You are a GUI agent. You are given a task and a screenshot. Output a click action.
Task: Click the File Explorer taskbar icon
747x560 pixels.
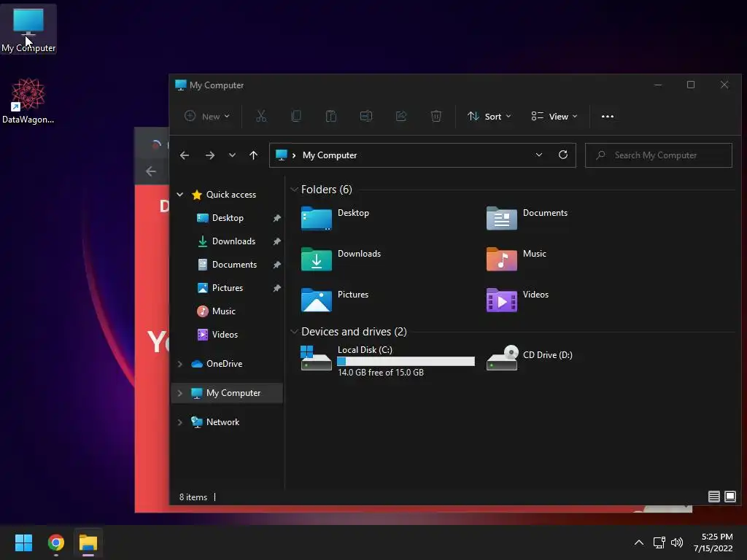coord(88,542)
